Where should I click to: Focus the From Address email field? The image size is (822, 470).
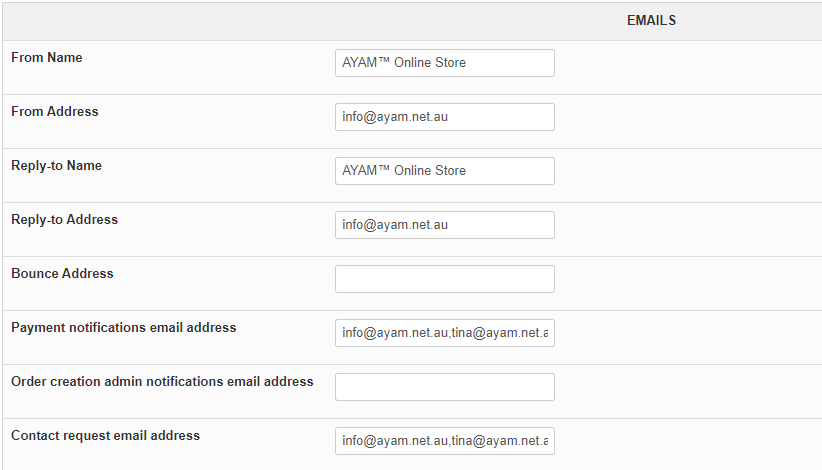click(444, 117)
